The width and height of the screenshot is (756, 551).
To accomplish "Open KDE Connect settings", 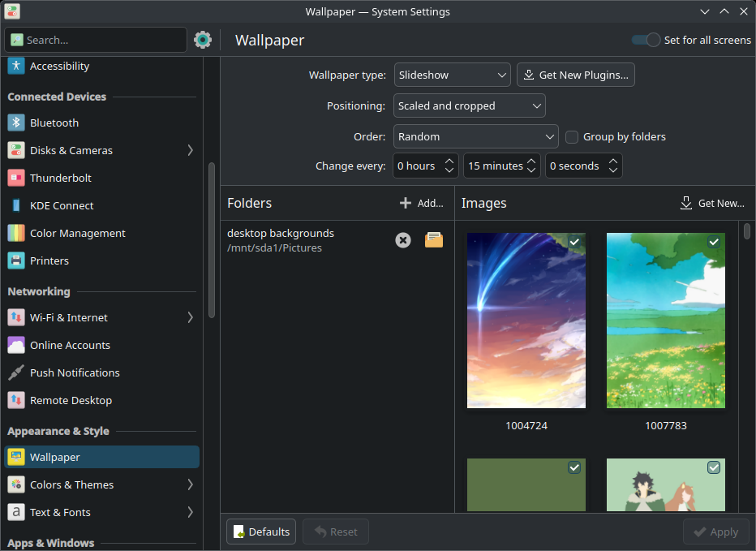I will pos(62,205).
